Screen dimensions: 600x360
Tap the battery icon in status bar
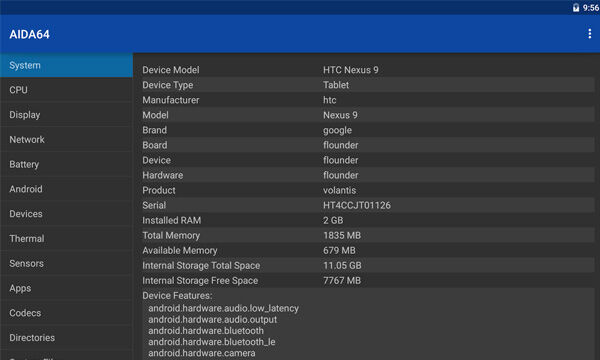[x=576, y=8]
